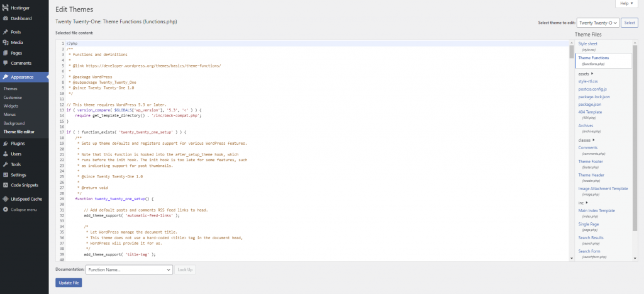Open the Dashboard icon in sidebar
The height and width of the screenshot is (294, 644).
(x=5, y=18)
